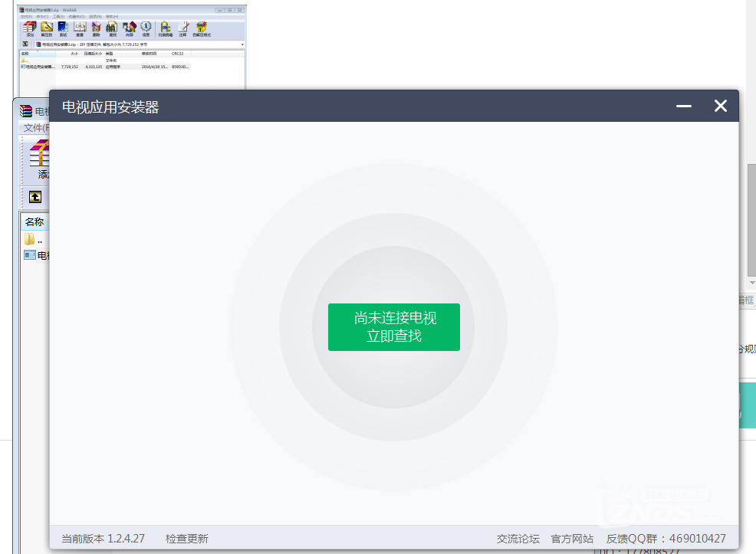Click the 电视应用安装器 title text
The image size is (756, 554).
110,107
